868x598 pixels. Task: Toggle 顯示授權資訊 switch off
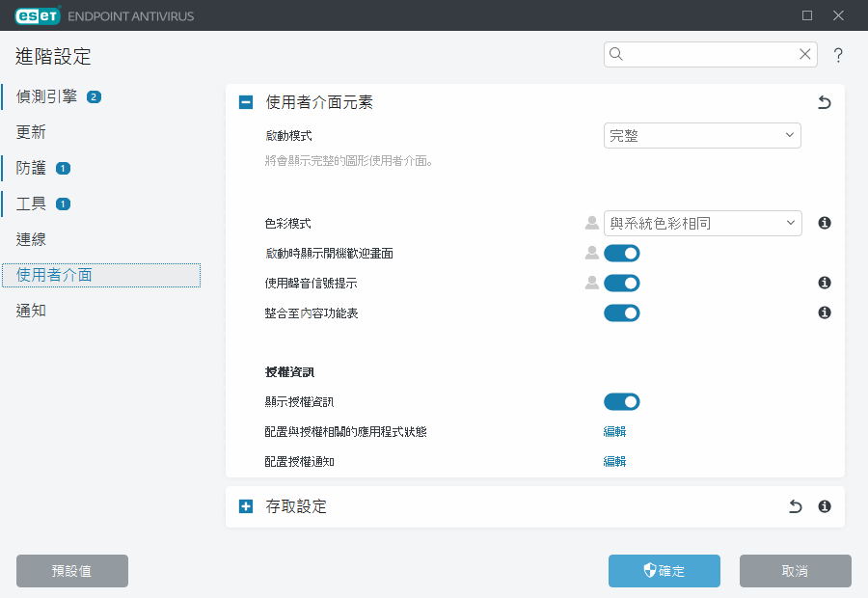(x=621, y=402)
